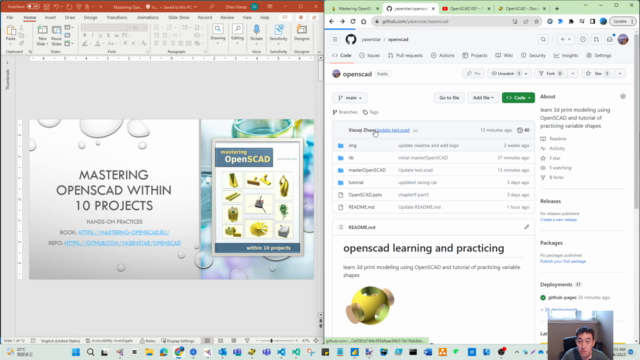Viewport: 640px width, 360px height.
Task: Go back in browser
Action: 331,21
